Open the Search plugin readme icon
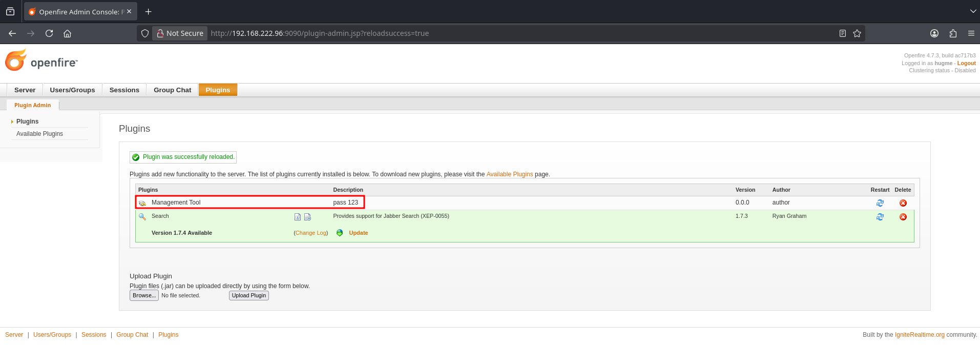This screenshot has height=345, width=980. [297, 217]
